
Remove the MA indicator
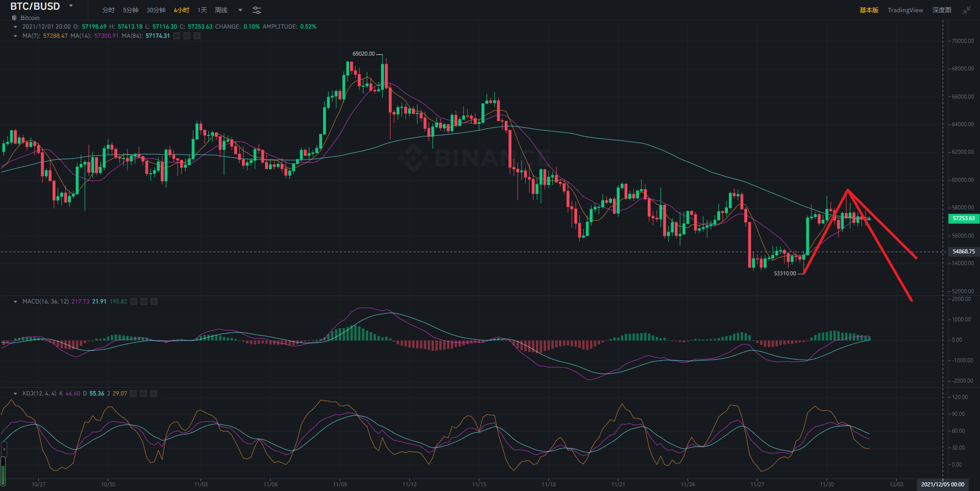click(x=197, y=36)
